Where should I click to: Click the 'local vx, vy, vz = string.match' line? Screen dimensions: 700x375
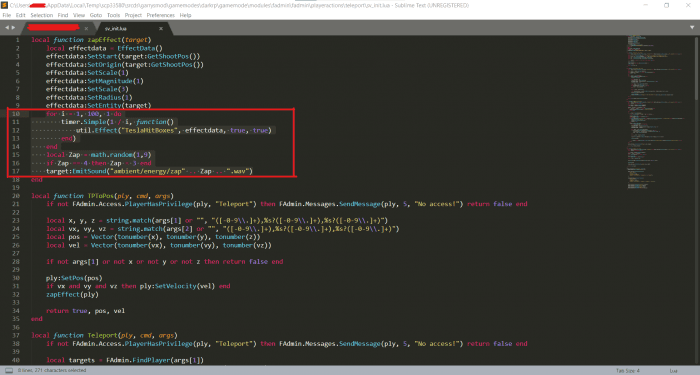click(x=222, y=229)
